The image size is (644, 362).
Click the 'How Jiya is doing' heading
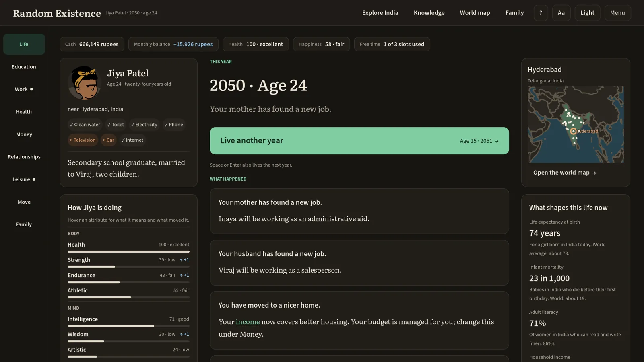coord(95,208)
